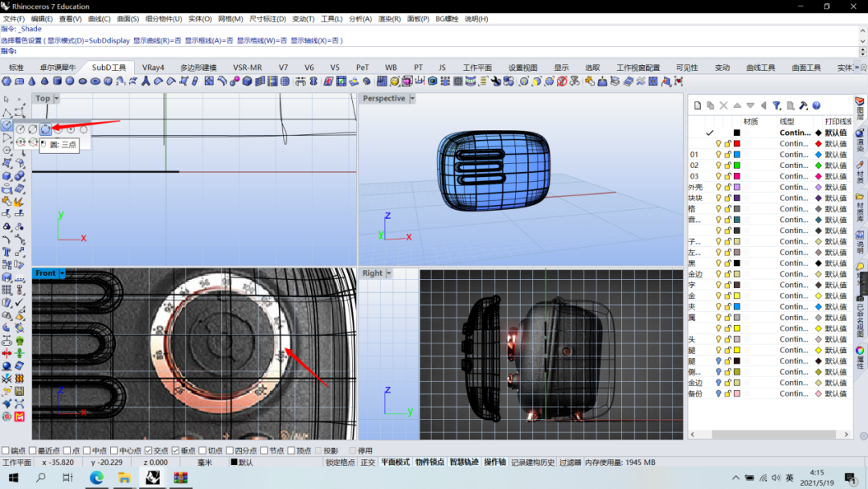Open the Right viewport dropdown arrow
The width and height of the screenshot is (868, 489).
pos(389,273)
